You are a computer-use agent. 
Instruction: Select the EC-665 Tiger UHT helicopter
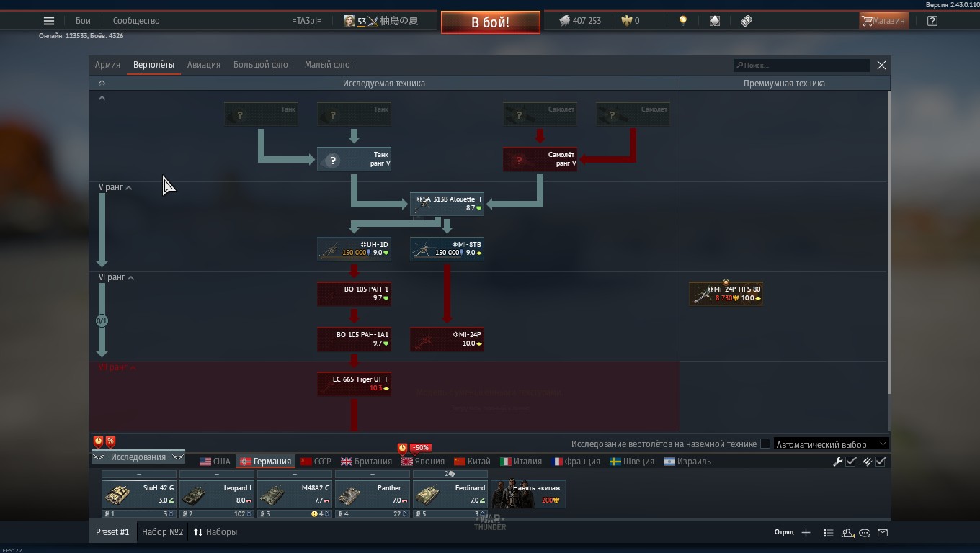(354, 384)
